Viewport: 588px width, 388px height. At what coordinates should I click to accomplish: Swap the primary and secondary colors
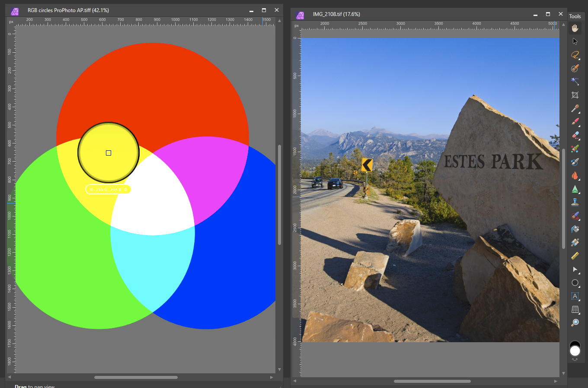click(575, 359)
